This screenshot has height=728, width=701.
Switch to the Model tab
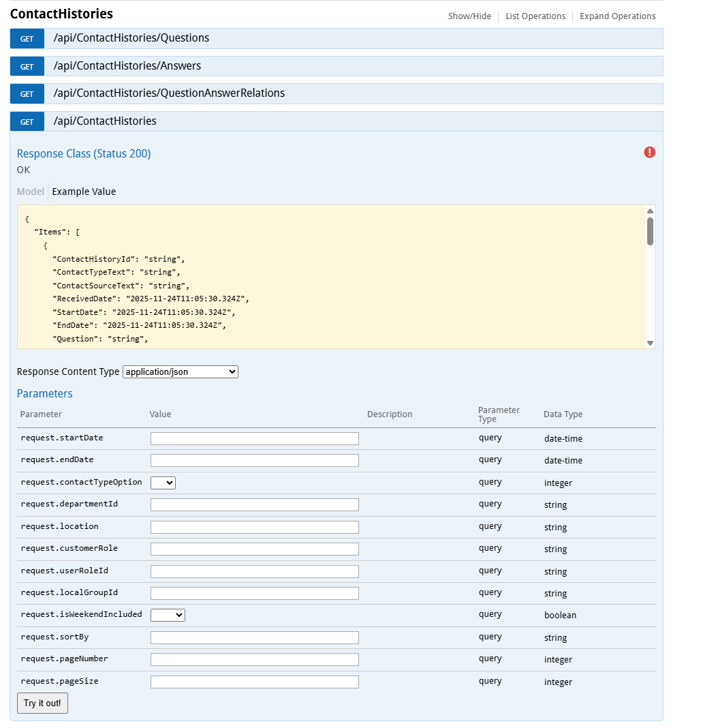tap(31, 192)
